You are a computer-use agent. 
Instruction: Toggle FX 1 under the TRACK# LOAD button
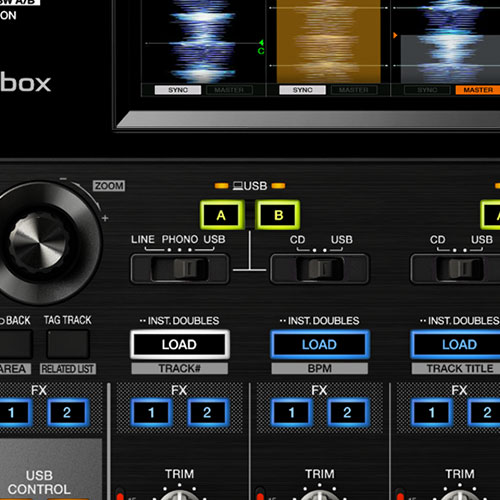pyautogui.click(x=151, y=413)
